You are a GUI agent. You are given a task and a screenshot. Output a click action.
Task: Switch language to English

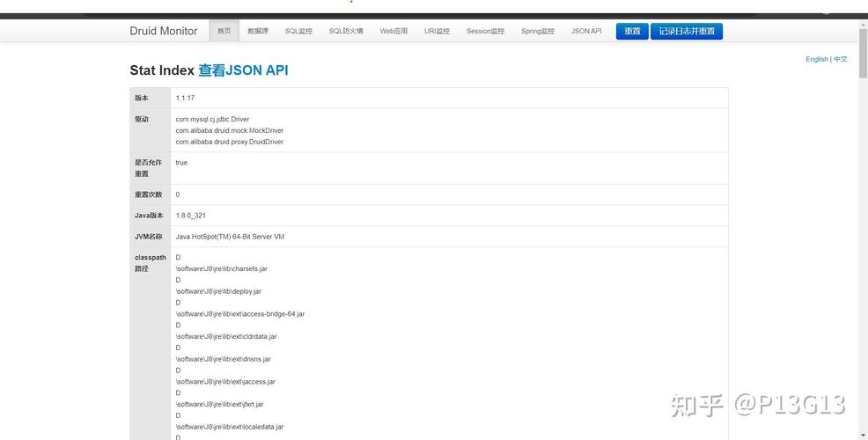click(x=816, y=59)
